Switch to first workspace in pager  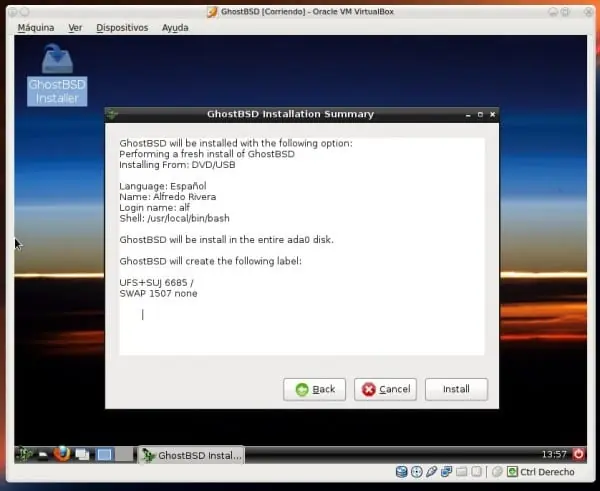(x=104, y=455)
